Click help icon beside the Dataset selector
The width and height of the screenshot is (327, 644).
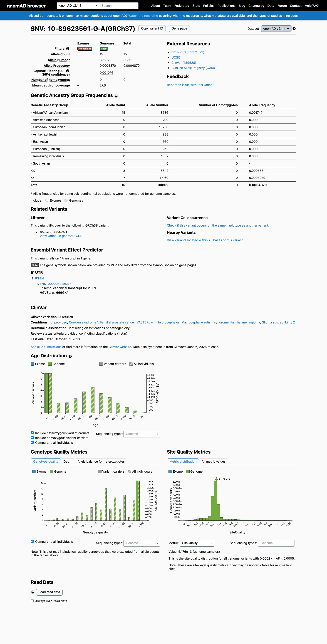point(294,29)
